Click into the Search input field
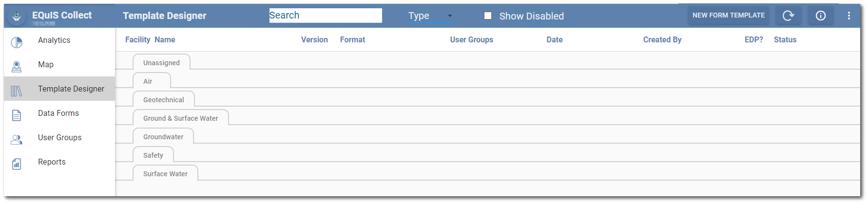868x204 pixels. click(x=325, y=16)
